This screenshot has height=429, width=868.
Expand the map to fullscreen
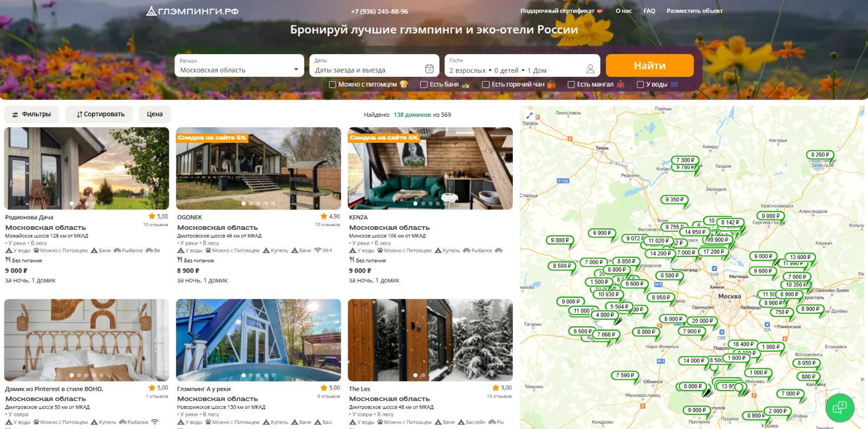point(530,115)
